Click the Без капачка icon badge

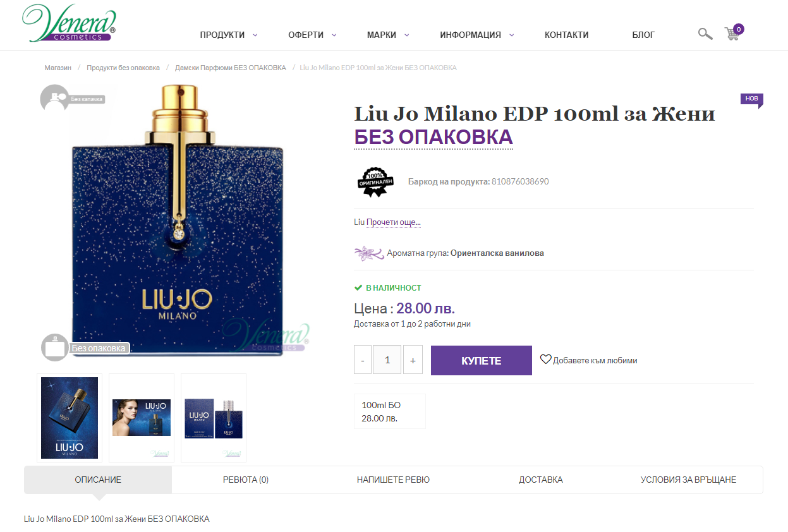(x=54, y=98)
